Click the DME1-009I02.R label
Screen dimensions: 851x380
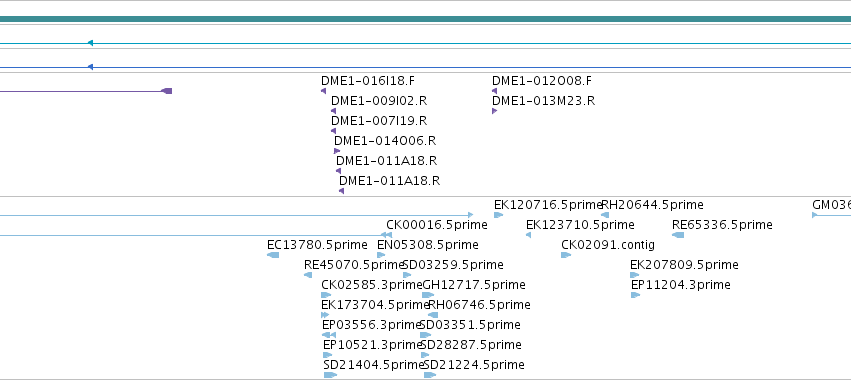379,101
